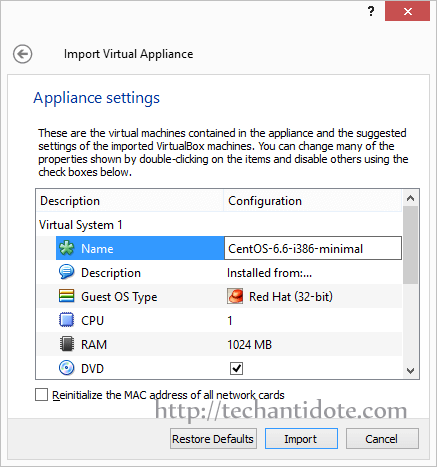437x467 pixels.
Task: Click the CentOS-6.6-i386-minimal name field
Action: pyautogui.click(x=313, y=248)
